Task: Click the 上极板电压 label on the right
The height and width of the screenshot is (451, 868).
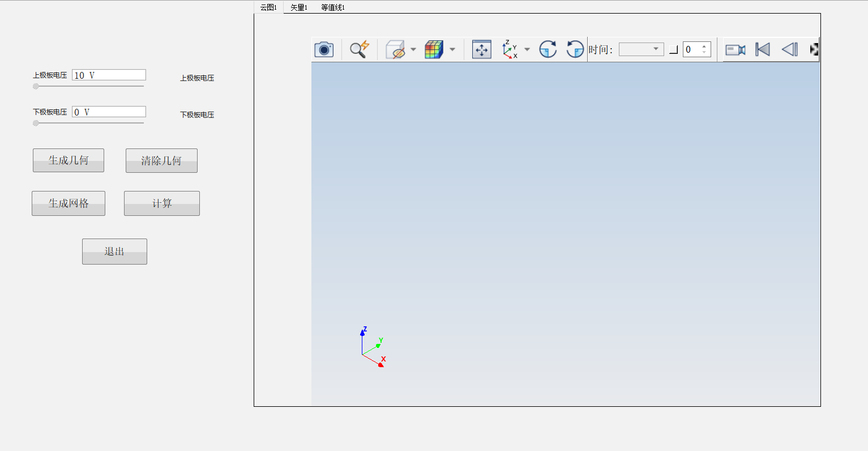Action: (197, 78)
